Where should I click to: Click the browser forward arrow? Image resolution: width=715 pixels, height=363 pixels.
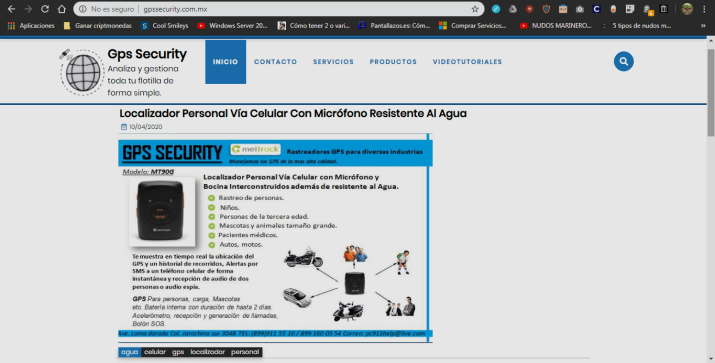tap(28, 9)
